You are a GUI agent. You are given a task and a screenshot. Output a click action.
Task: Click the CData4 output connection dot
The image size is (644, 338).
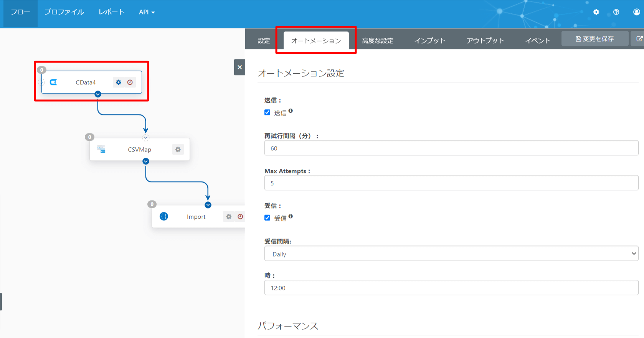pos(98,94)
